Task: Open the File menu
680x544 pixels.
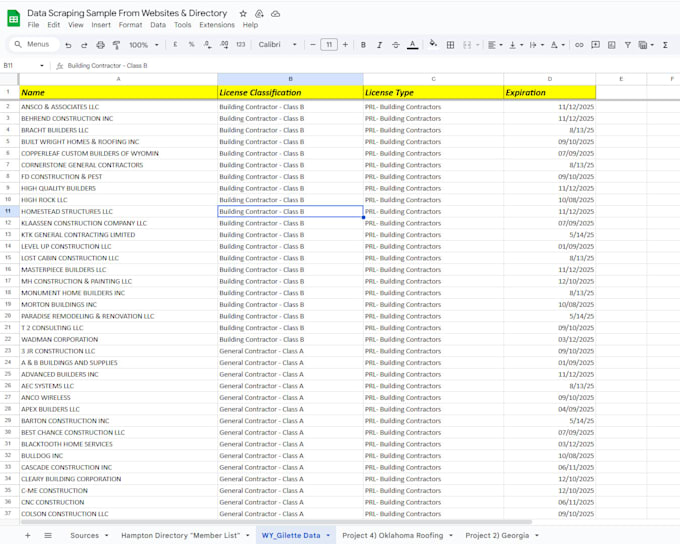Action: tap(33, 25)
